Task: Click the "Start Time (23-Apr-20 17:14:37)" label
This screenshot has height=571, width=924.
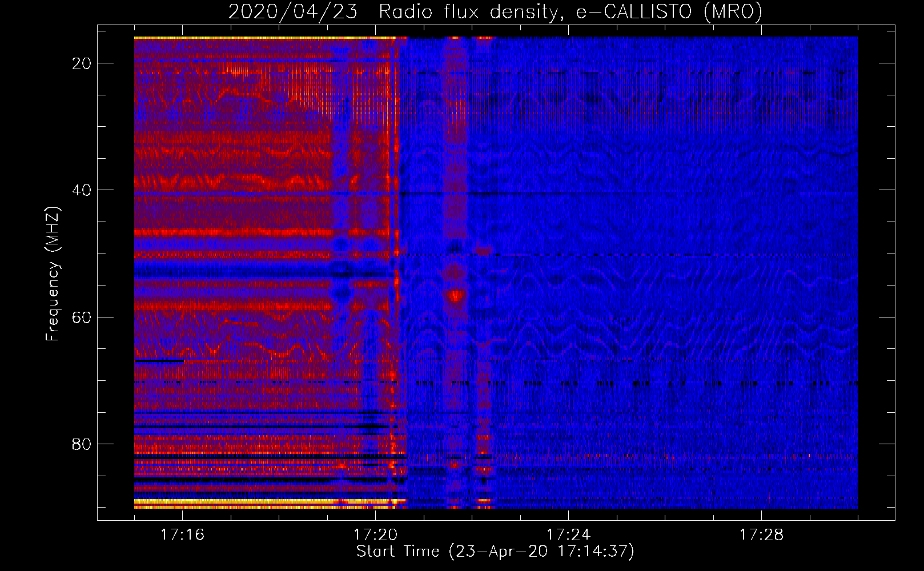Action: point(495,552)
